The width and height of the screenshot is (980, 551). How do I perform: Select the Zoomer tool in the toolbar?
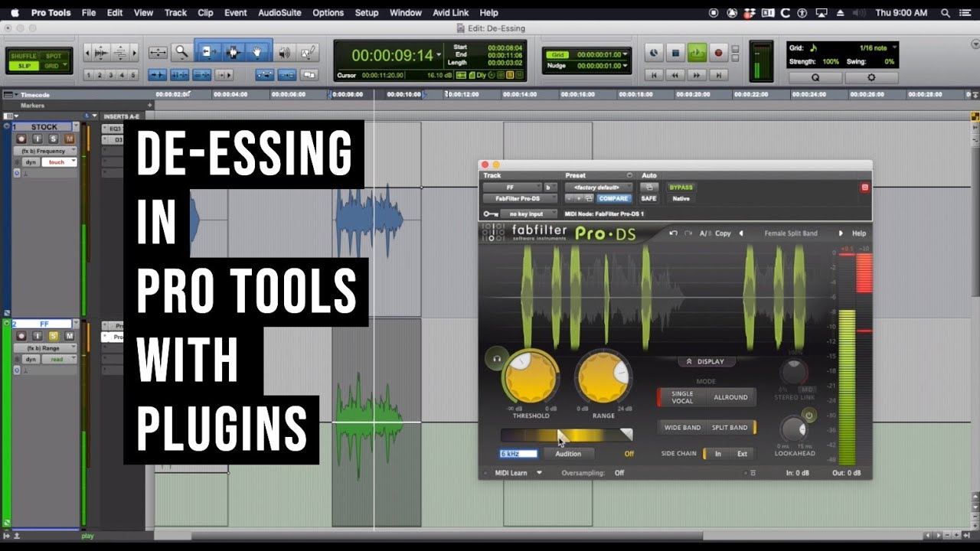coord(181,52)
